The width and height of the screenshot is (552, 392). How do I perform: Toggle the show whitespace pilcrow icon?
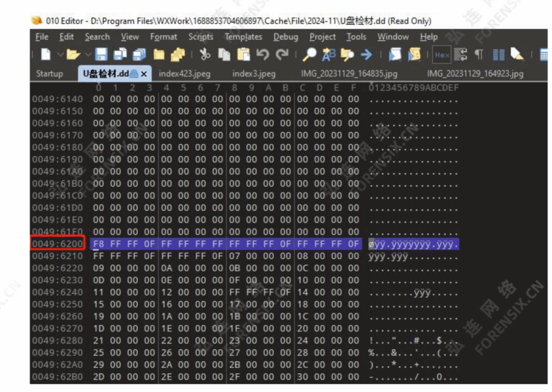tap(478, 54)
